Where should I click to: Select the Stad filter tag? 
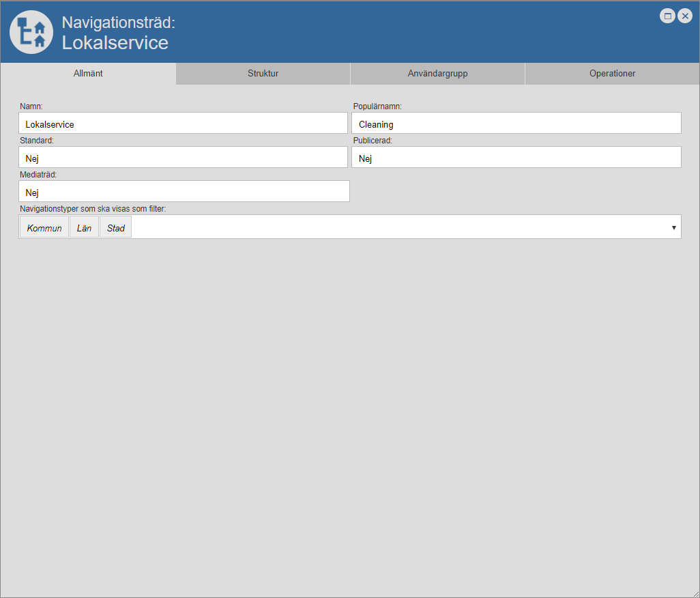tap(115, 228)
